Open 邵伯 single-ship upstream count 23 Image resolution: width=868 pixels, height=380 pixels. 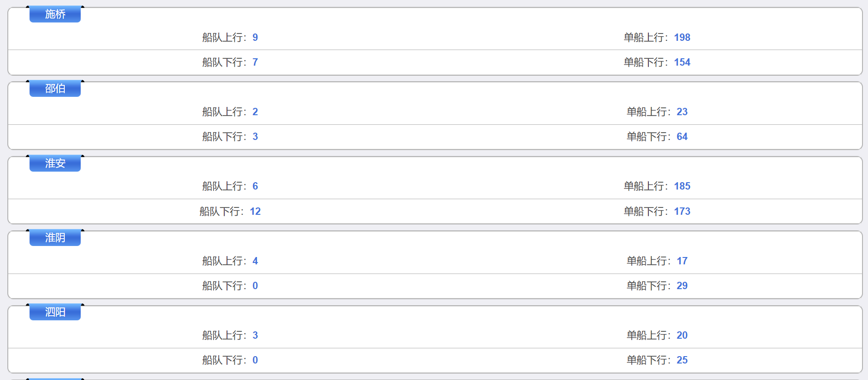682,112
